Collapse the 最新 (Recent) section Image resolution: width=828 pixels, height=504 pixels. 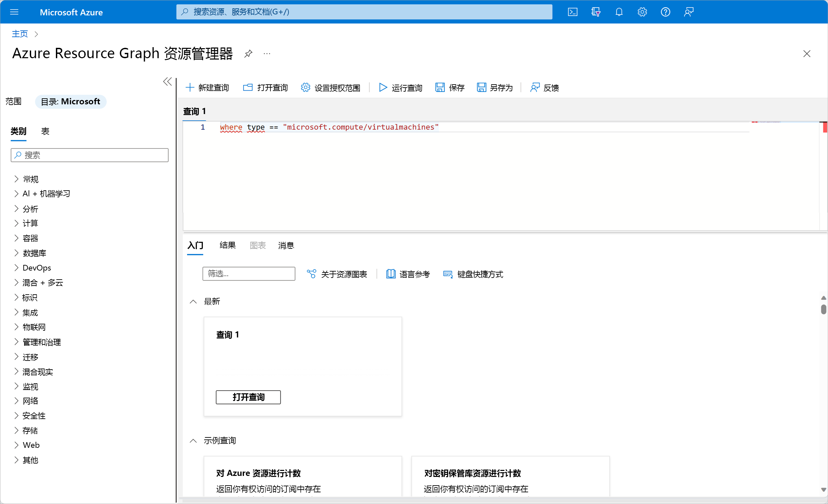tap(193, 301)
